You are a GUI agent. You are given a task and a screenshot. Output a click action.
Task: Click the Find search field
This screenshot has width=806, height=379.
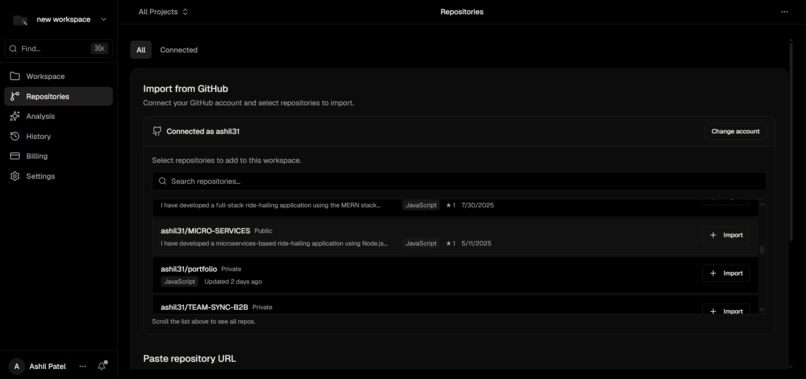pos(59,49)
